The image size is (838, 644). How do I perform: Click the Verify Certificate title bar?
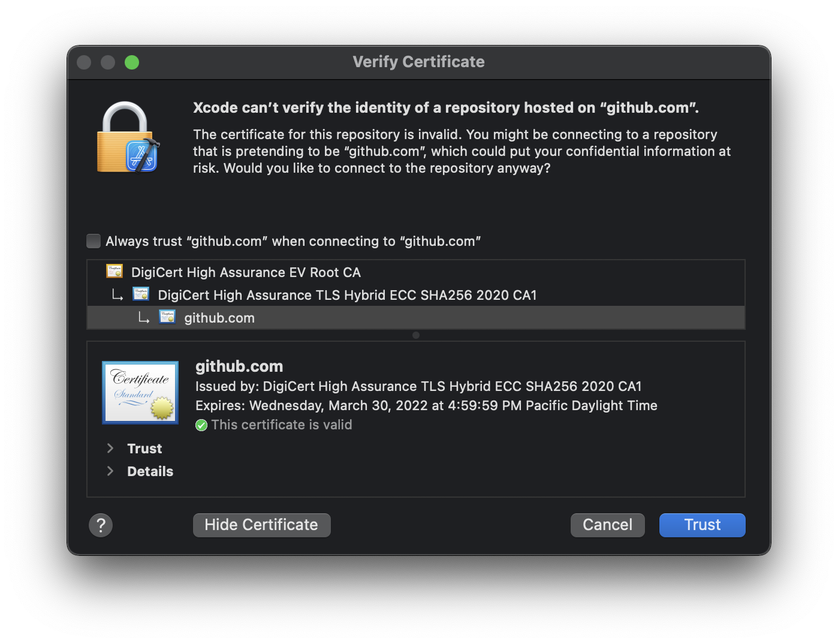[x=418, y=62]
